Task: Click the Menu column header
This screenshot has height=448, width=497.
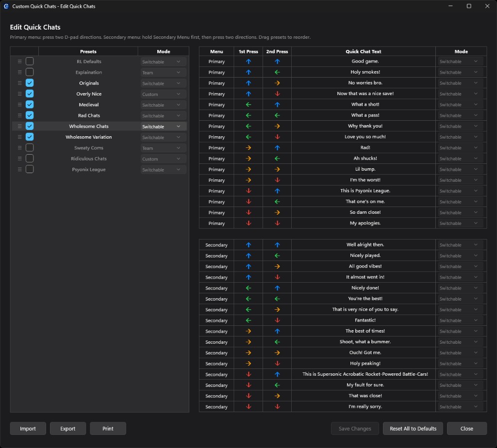Action: 216,51
